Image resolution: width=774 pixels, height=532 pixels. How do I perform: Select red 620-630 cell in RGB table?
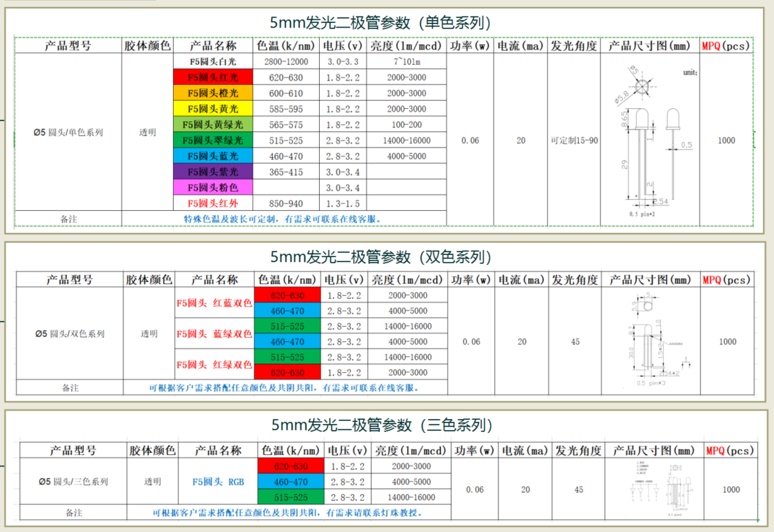pos(291,466)
